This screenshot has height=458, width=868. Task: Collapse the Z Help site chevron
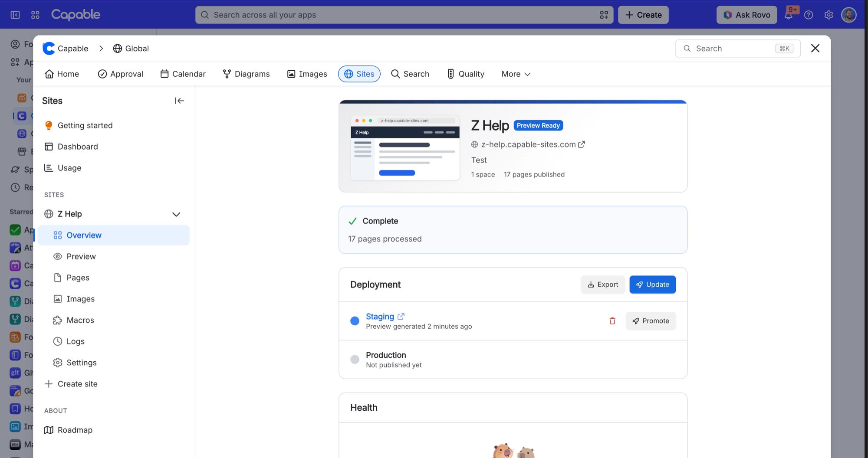click(176, 214)
